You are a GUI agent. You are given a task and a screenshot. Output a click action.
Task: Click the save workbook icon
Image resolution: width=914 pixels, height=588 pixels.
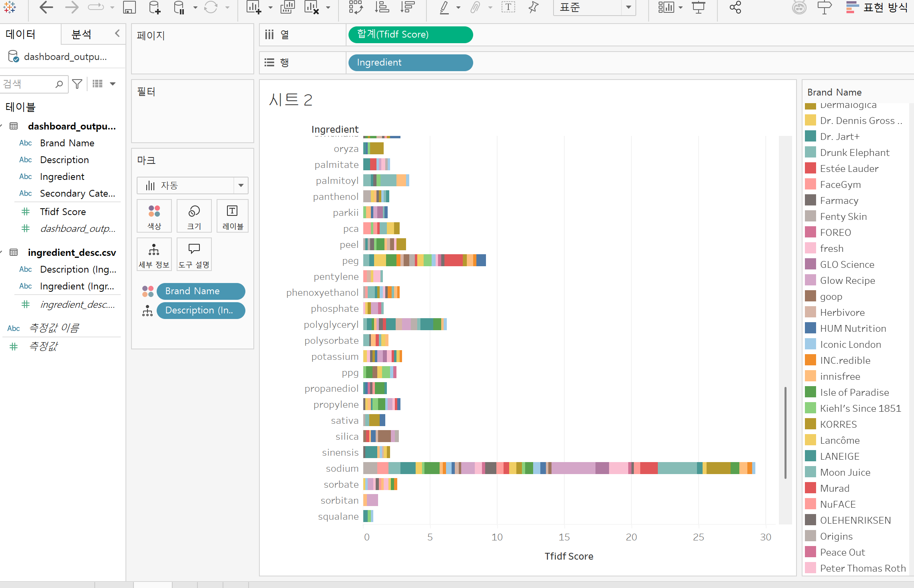click(129, 7)
